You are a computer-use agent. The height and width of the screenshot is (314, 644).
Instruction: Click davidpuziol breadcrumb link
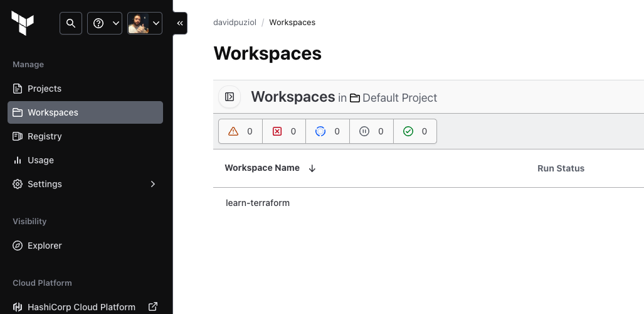coord(235,23)
